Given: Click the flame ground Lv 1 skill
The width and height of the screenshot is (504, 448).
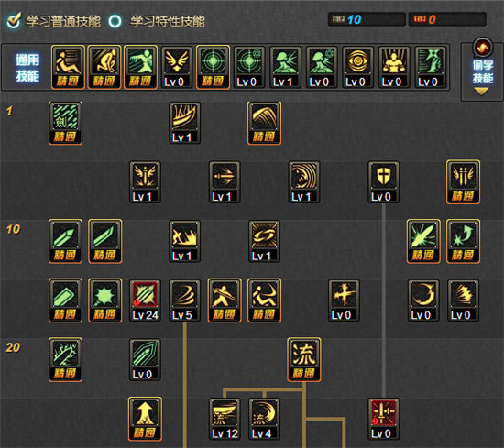Looking at the screenshot, I should pyautogui.click(x=184, y=241).
